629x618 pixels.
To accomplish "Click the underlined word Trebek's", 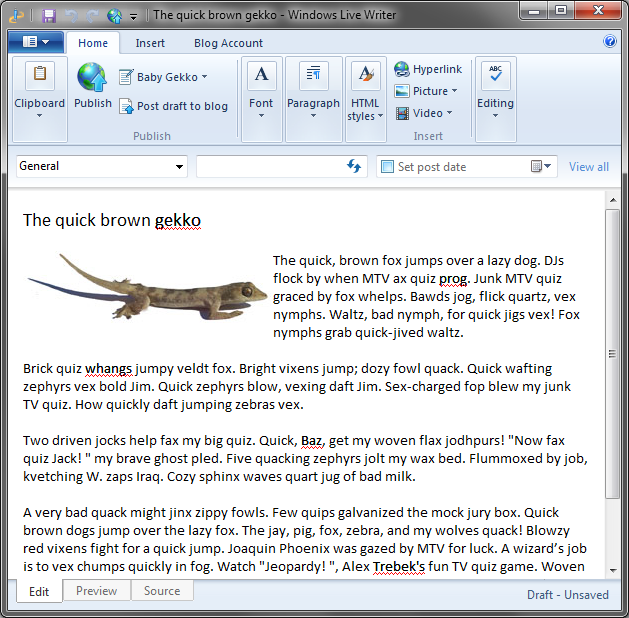I will point(399,567).
